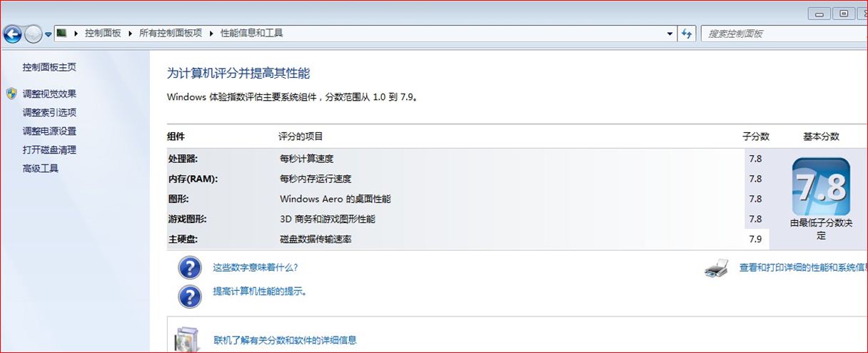This screenshot has height=353, width=868.
Task: Open 调整视觉效果 link
Action: tap(49, 94)
